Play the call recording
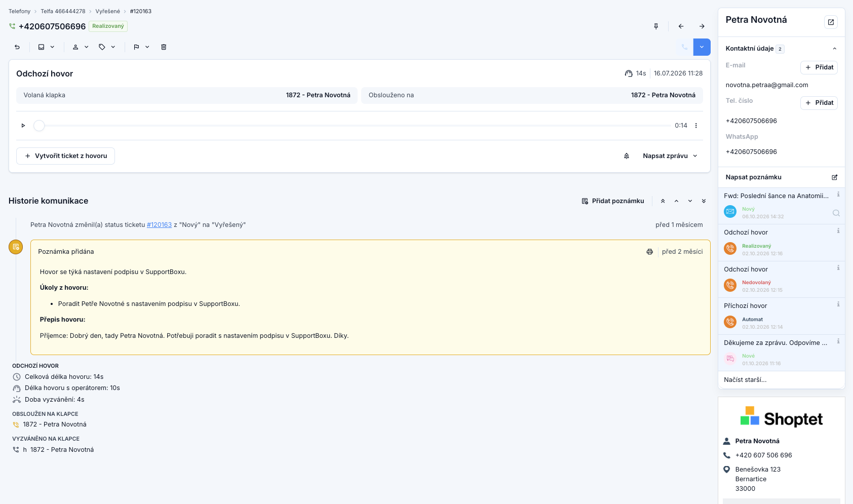 pos(23,126)
